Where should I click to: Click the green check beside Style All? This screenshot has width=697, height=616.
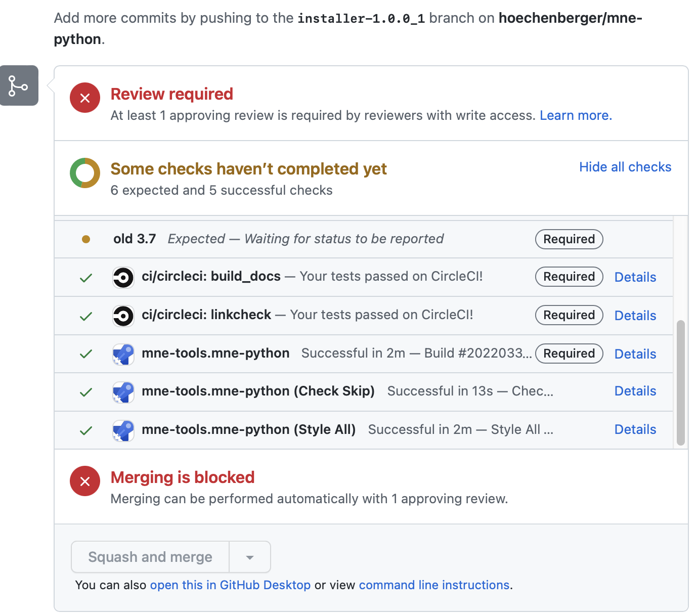point(86,430)
